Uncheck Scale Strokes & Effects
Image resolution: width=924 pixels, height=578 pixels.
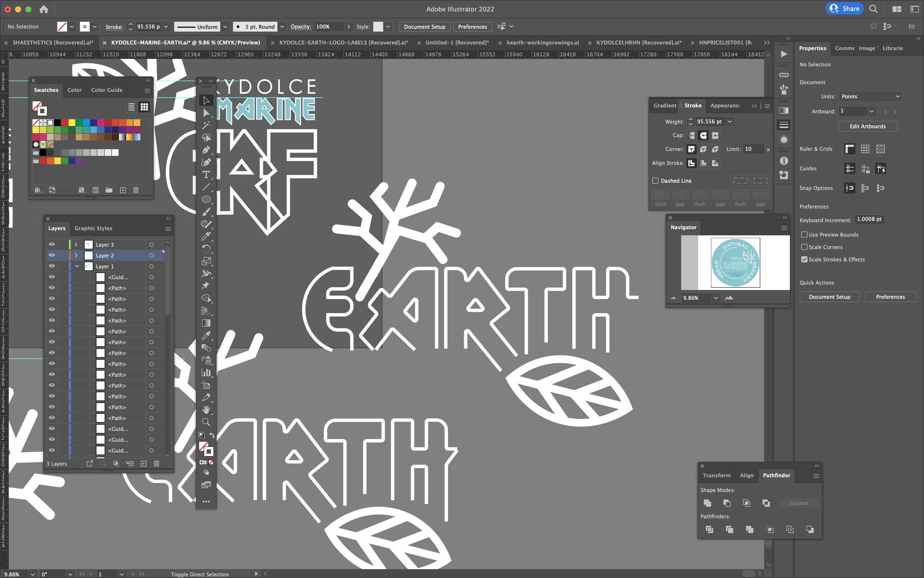tap(804, 259)
